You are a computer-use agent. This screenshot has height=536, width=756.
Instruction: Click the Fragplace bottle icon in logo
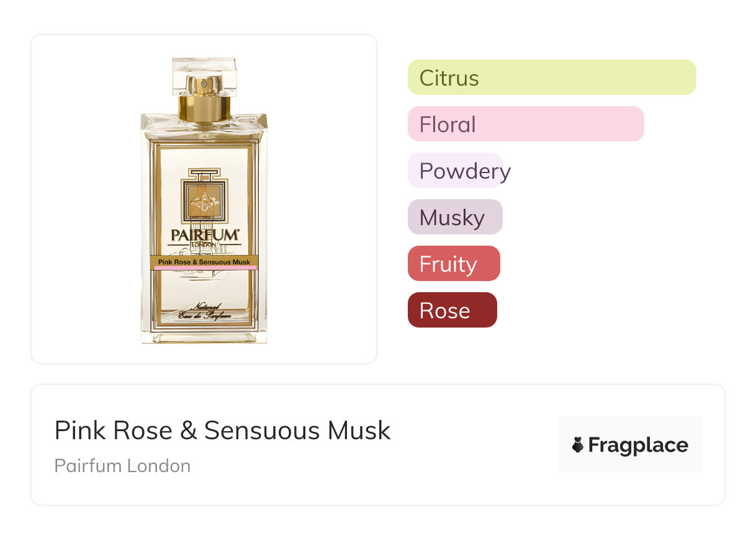[578, 445]
